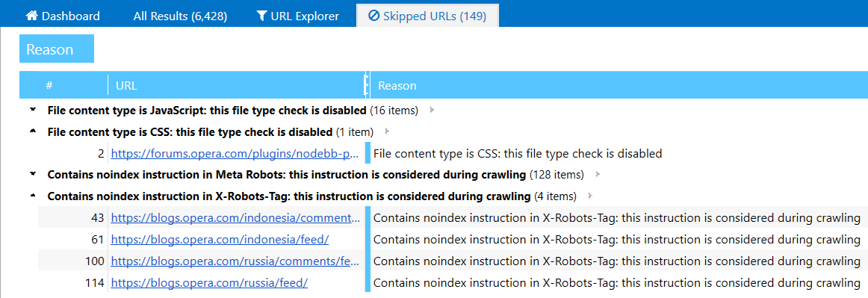
Task: Expand the Meta Robots noindex group
Action: pyautogui.click(x=33, y=175)
